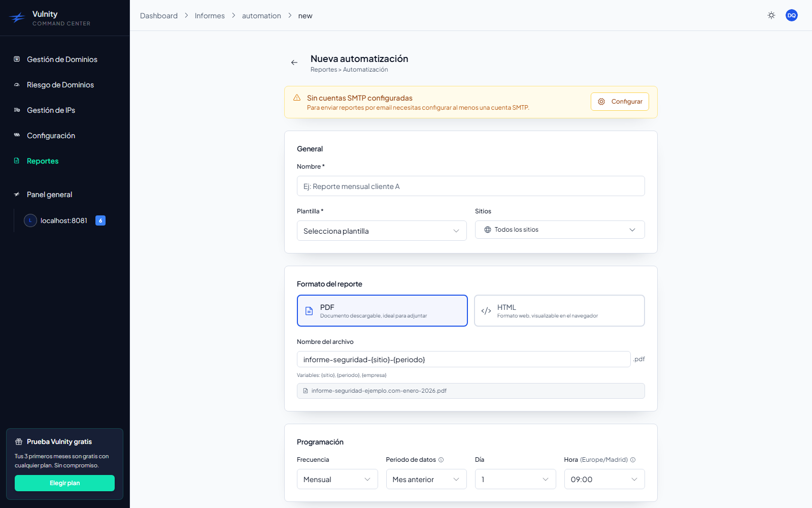Click the Nueva automatización heading
Screen dimensions: 812x508
tap(359, 58)
